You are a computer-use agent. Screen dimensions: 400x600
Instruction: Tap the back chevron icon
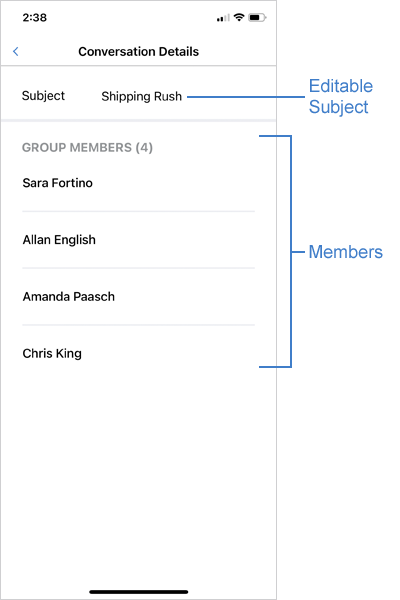(16, 51)
